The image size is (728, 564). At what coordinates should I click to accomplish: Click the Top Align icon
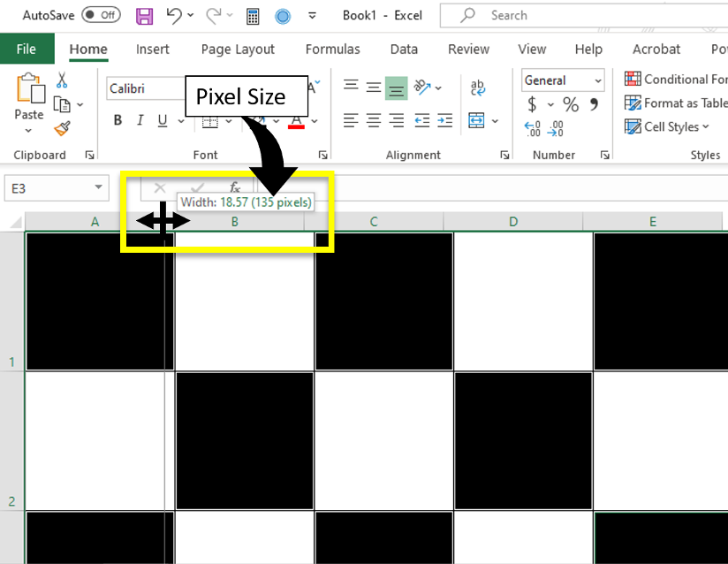pyautogui.click(x=351, y=87)
